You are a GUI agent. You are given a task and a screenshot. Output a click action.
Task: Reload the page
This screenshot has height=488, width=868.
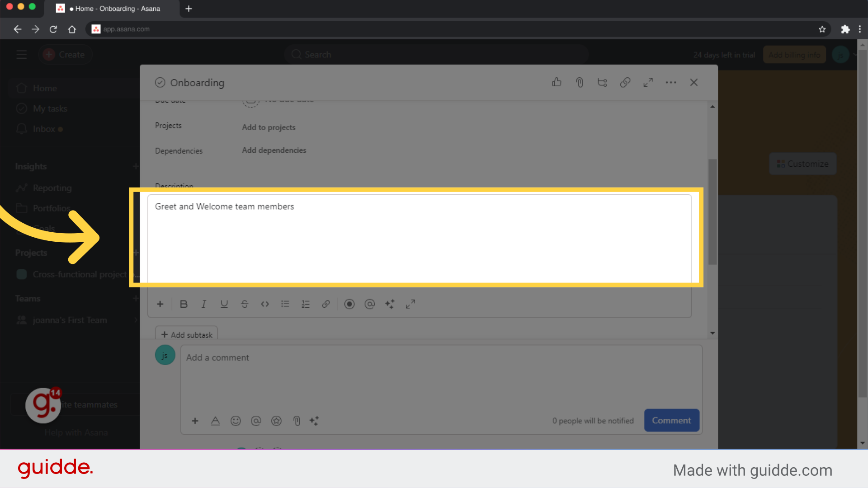(53, 29)
